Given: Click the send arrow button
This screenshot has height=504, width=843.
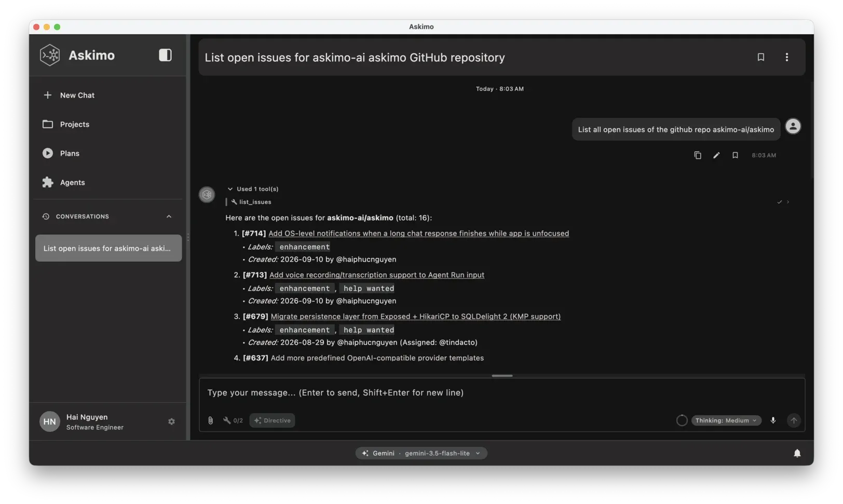Looking at the screenshot, I should [x=794, y=420].
